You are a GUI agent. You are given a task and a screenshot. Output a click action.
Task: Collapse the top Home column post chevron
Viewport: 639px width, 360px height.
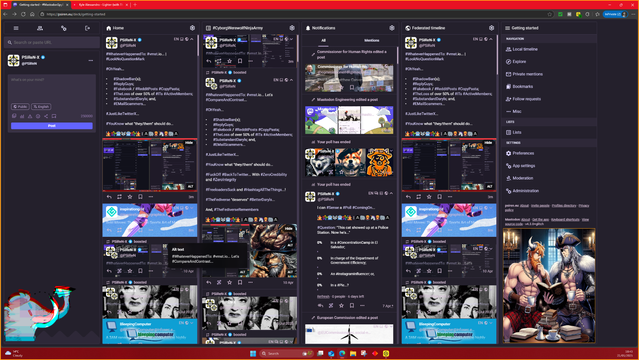[192, 39]
